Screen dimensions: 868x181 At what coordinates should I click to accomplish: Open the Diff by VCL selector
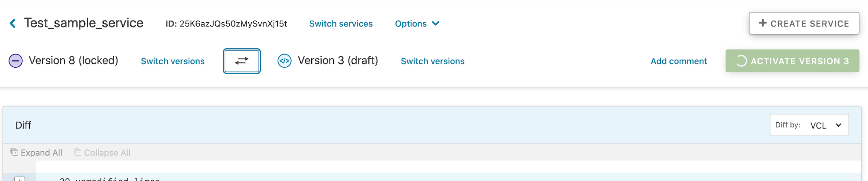click(x=809, y=125)
